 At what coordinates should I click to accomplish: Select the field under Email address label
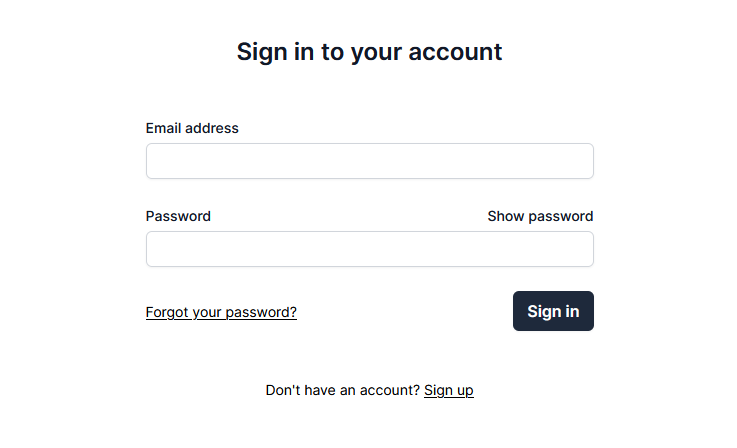click(369, 161)
